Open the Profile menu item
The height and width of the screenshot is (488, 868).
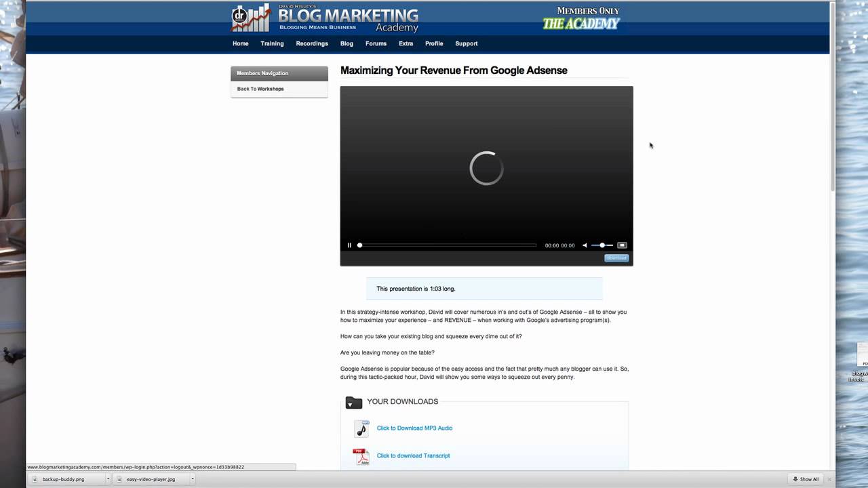(x=434, y=43)
